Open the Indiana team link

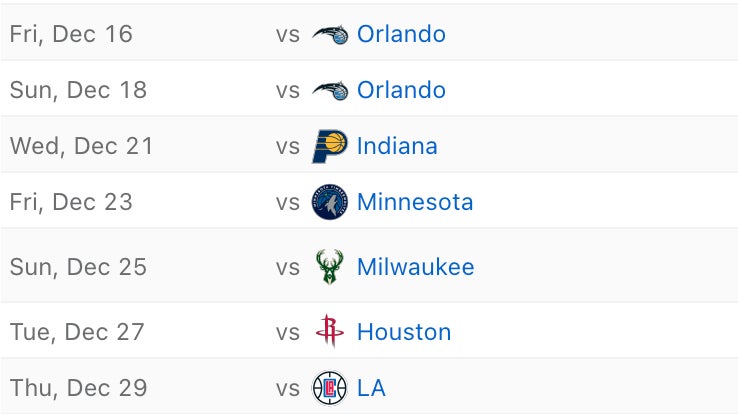[397, 146]
